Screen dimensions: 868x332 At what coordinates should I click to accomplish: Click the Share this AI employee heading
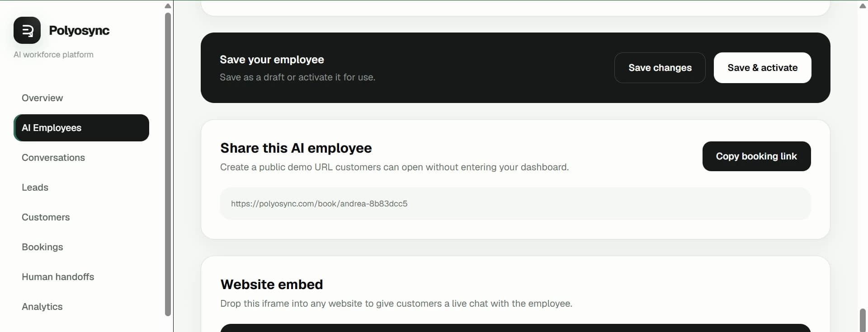pyautogui.click(x=296, y=148)
